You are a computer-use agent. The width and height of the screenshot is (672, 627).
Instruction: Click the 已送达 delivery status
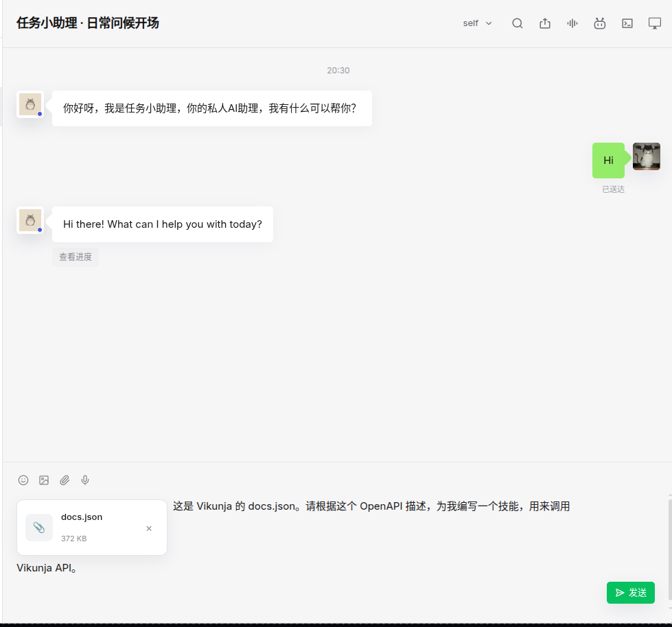click(x=613, y=189)
